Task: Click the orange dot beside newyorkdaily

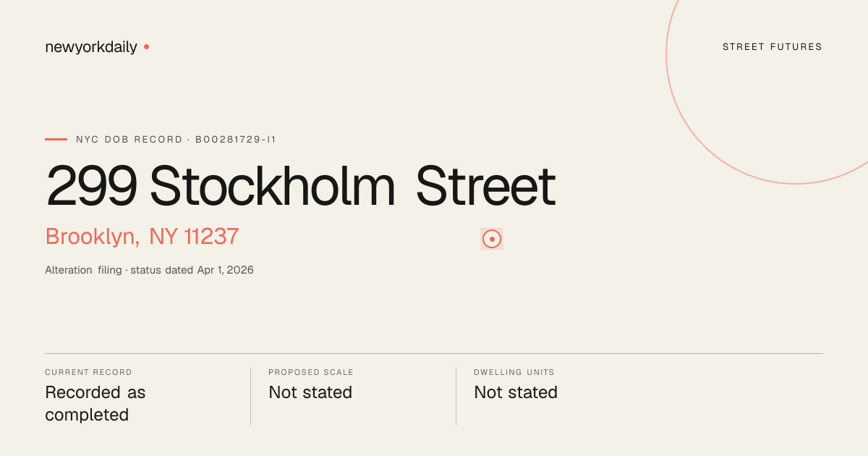Action: [146, 46]
